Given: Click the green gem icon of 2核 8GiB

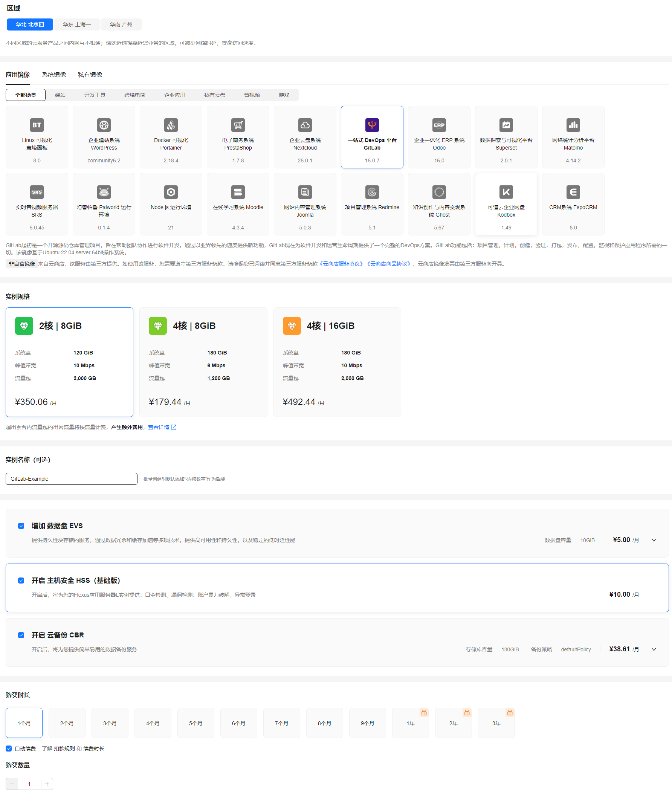Looking at the screenshot, I should (x=24, y=326).
